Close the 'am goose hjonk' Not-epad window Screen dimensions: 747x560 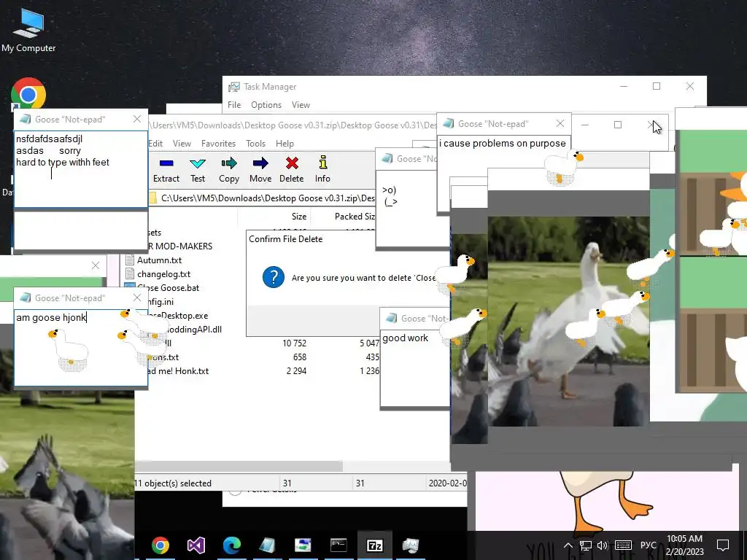point(137,297)
